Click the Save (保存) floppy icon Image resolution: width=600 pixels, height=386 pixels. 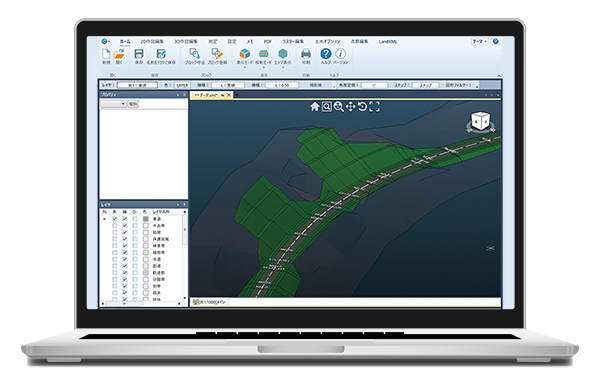pyautogui.click(x=139, y=54)
